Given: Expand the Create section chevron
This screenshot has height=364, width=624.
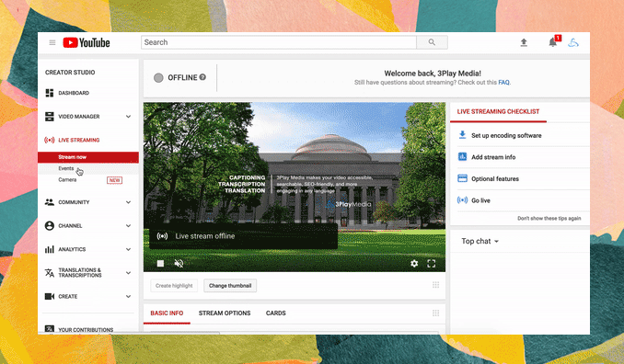Looking at the screenshot, I should pyautogui.click(x=128, y=297).
